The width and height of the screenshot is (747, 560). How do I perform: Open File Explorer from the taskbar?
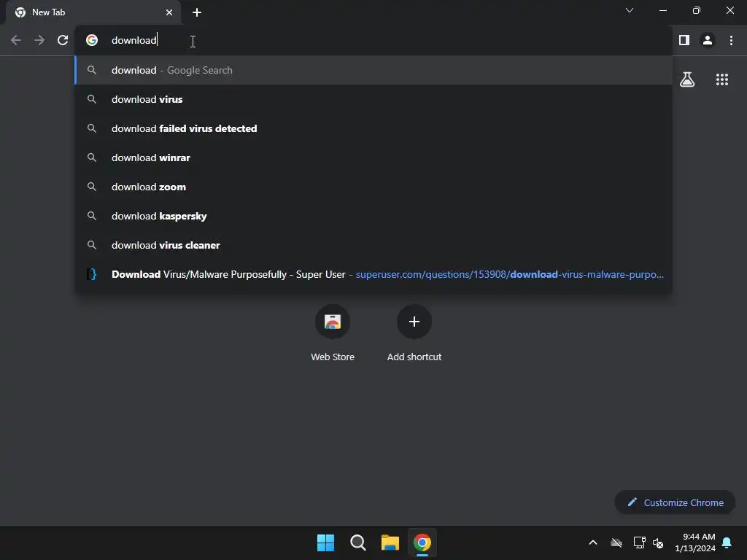390,542
